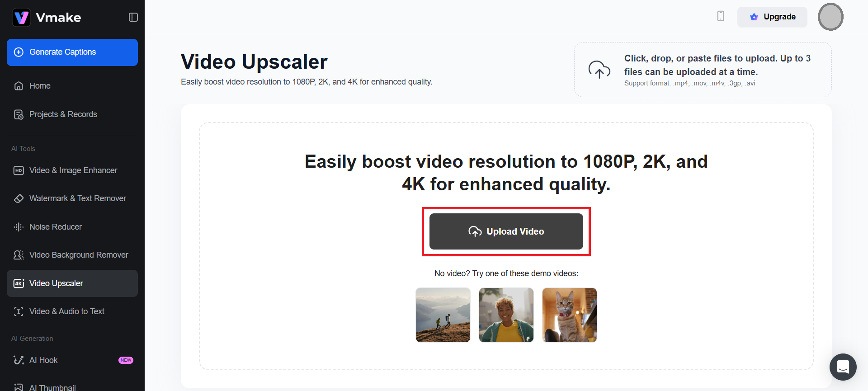Try the orange cat demo video
This screenshot has height=391, width=868.
pos(570,315)
